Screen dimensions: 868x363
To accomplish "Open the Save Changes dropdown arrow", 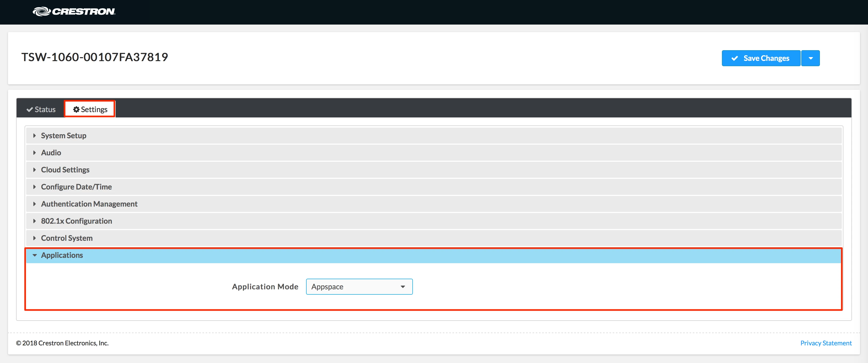I will tap(810, 58).
